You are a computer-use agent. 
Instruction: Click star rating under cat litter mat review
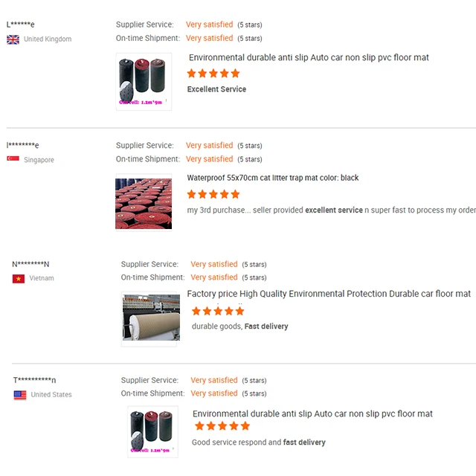click(213, 194)
